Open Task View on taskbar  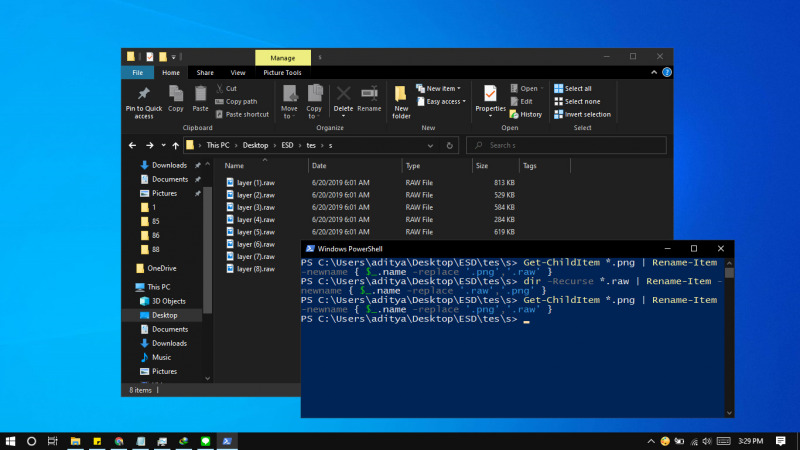click(x=53, y=441)
